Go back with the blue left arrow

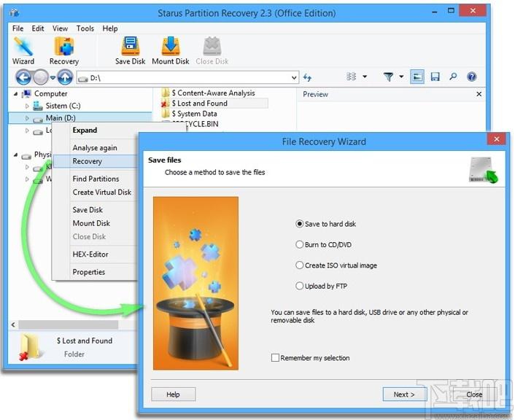tap(23, 77)
